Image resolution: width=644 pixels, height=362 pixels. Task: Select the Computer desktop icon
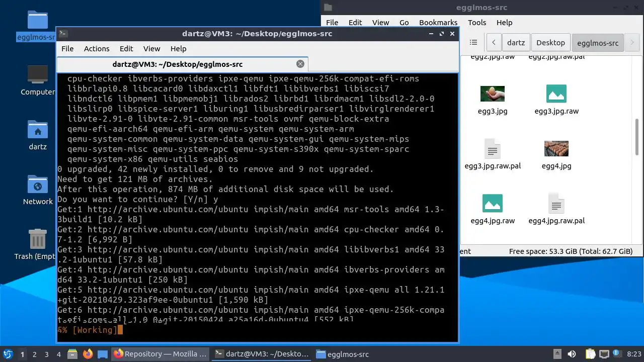point(38,80)
